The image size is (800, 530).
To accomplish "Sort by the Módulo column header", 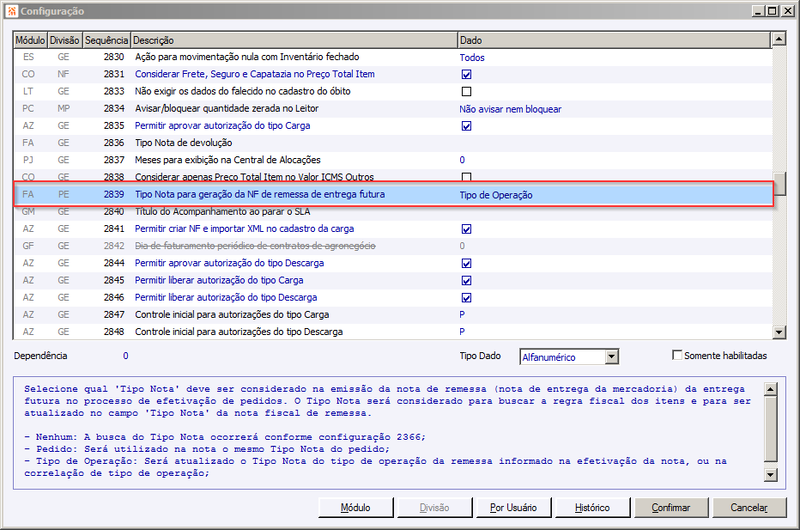I will click(x=30, y=40).
